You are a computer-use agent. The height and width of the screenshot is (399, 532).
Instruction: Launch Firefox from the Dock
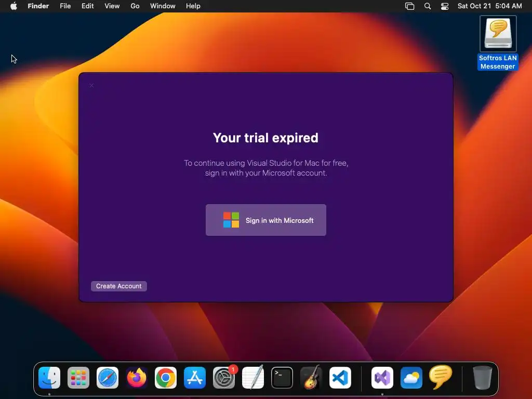pyautogui.click(x=137, y=378)
